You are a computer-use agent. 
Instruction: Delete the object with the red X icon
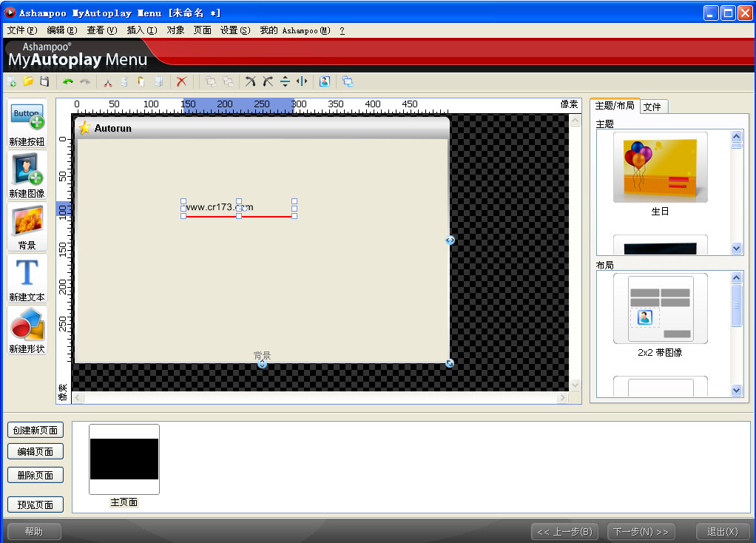click(181, 81)
